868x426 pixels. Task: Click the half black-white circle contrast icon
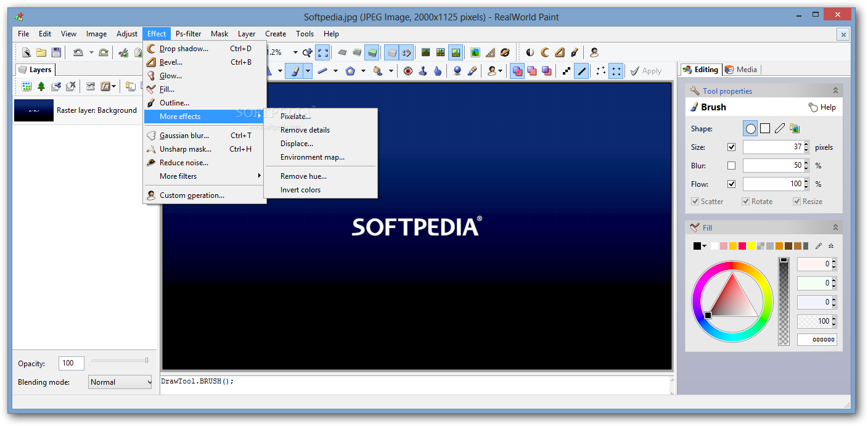(x=530, y=52)
